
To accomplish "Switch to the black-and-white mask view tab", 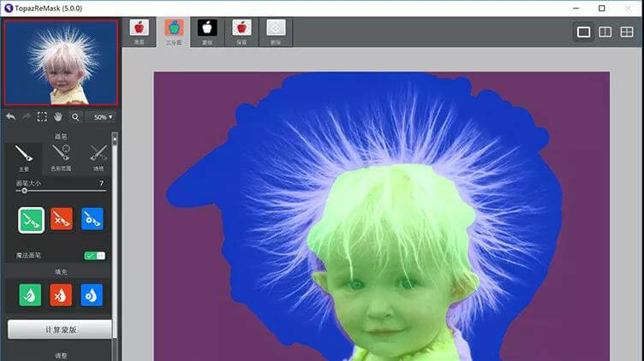I will click(x=207, y=32).
